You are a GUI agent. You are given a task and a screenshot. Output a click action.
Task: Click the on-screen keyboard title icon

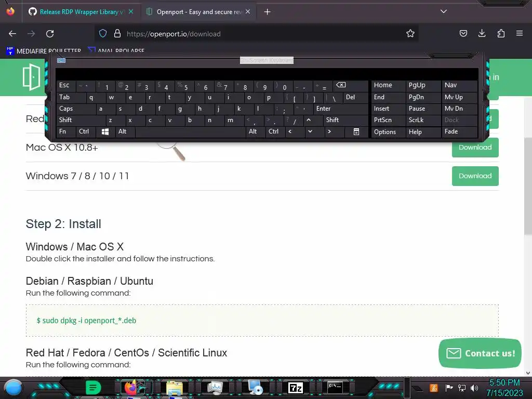pos(61,60)
